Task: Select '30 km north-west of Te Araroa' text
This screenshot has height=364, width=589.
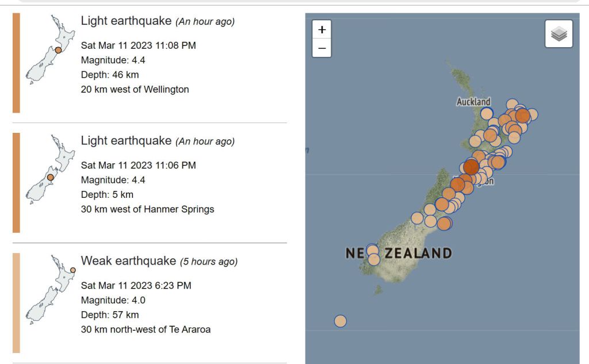Action: tap(146, 329)
